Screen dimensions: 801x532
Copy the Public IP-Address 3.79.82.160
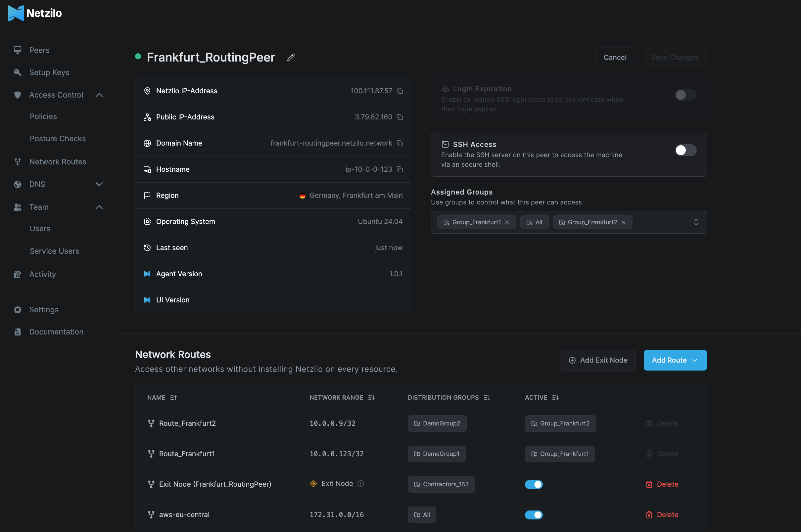pos(400,117)
